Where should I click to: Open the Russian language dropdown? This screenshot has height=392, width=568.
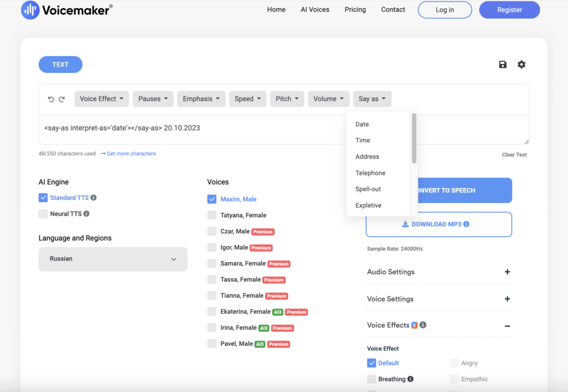coord(113,259)
